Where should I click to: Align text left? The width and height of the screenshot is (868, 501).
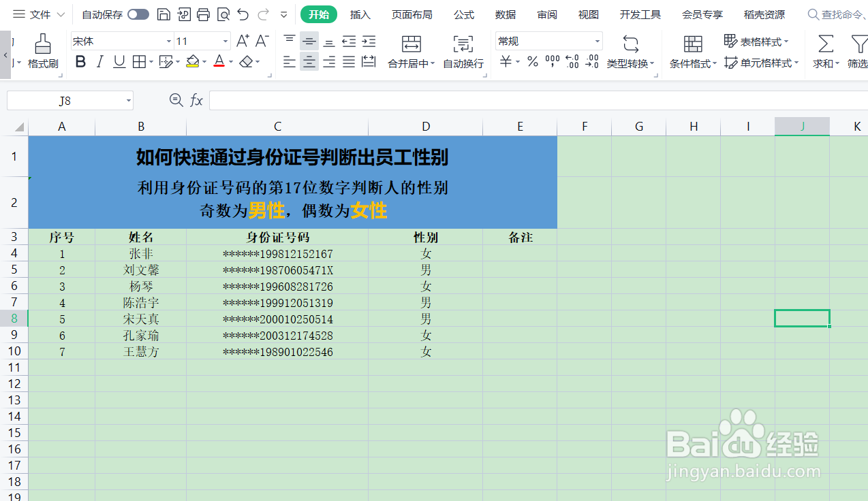coord(290,62)
